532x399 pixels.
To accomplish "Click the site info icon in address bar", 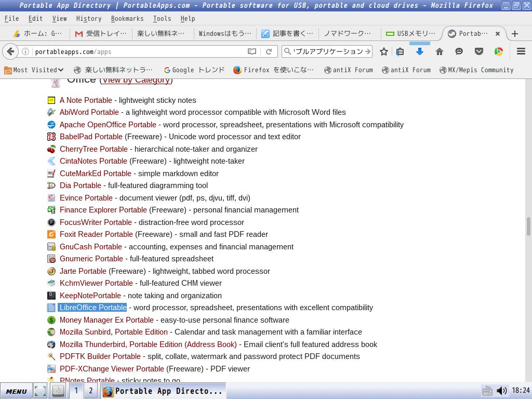I will point(25,51).
